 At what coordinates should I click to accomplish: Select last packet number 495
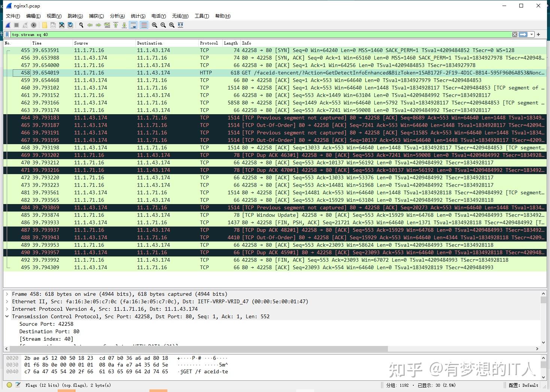275,267
